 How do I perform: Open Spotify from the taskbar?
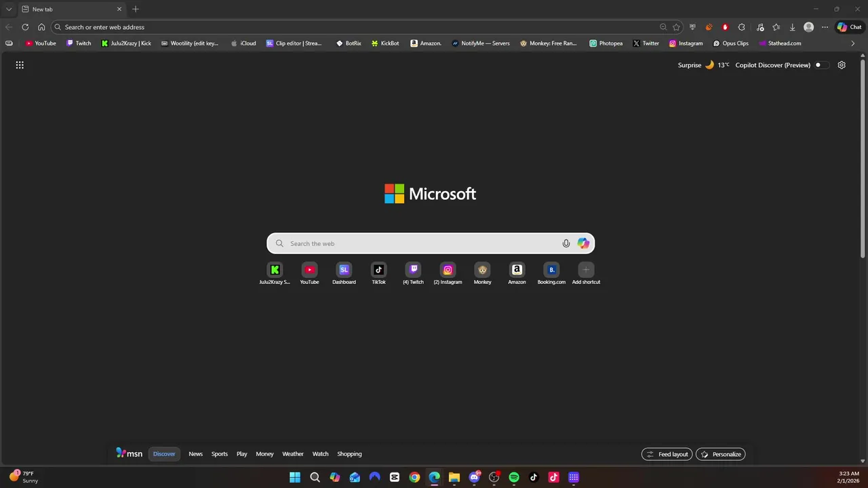pos(514,477)
